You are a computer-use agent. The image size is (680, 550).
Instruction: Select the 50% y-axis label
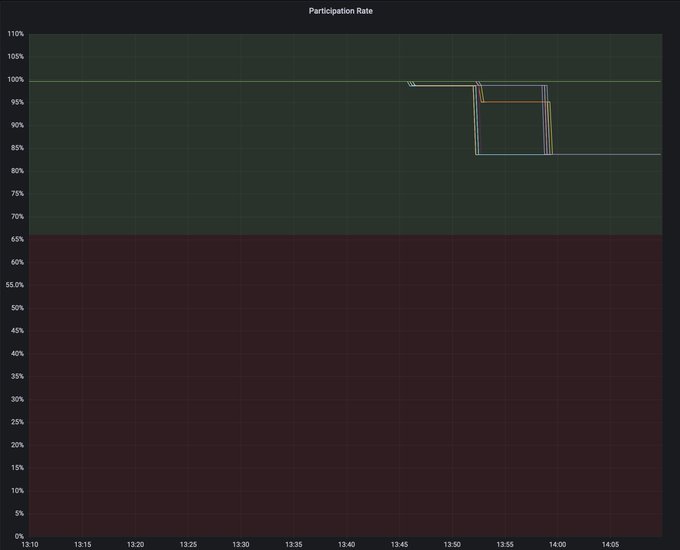(17, 308)
